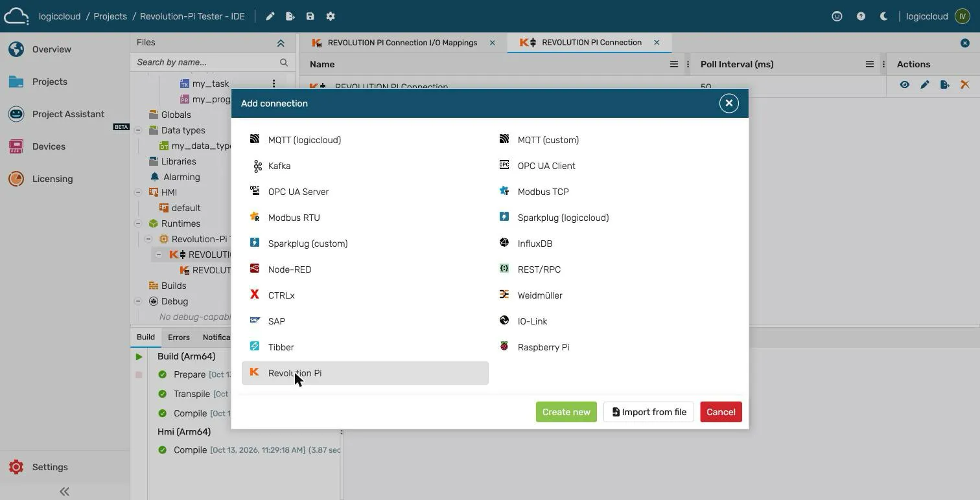Choose Revolution Pi connection type

(365, 373)
